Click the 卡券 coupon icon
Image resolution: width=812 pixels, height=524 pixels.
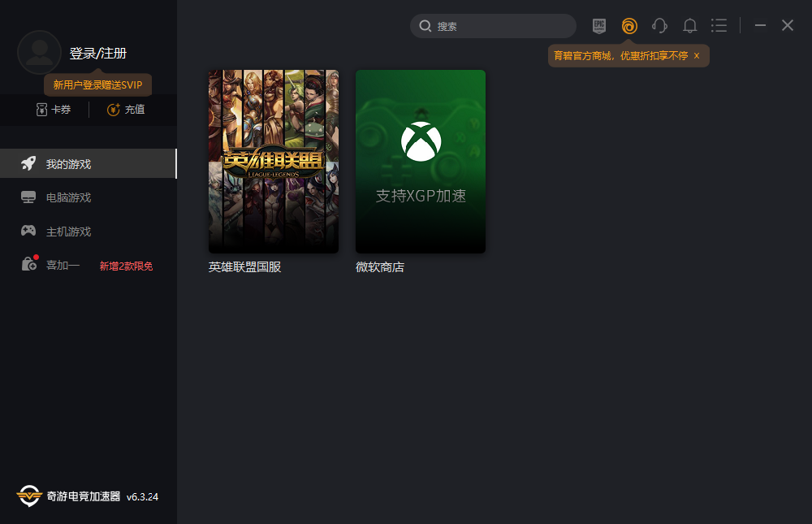pyautogui.click(x=41, y=110)
